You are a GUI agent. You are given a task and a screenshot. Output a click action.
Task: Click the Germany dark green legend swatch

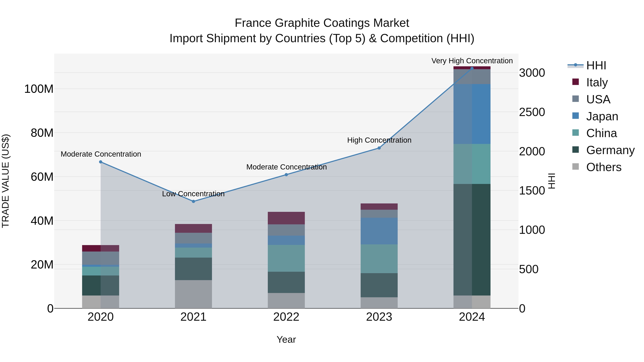[x=575, y=150]
